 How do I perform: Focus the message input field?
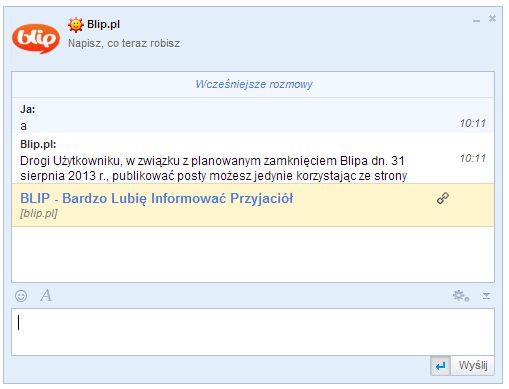(253, 332)
